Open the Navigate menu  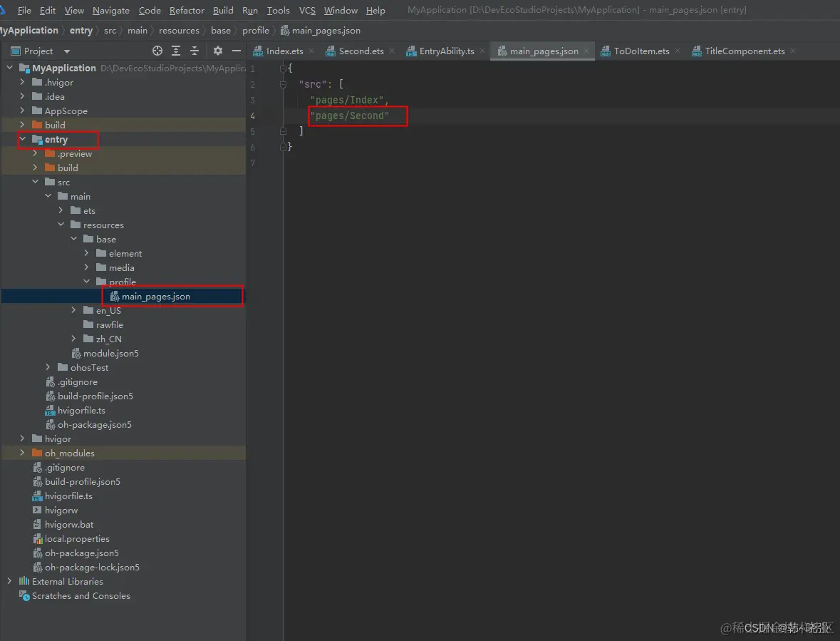(111, 10)
